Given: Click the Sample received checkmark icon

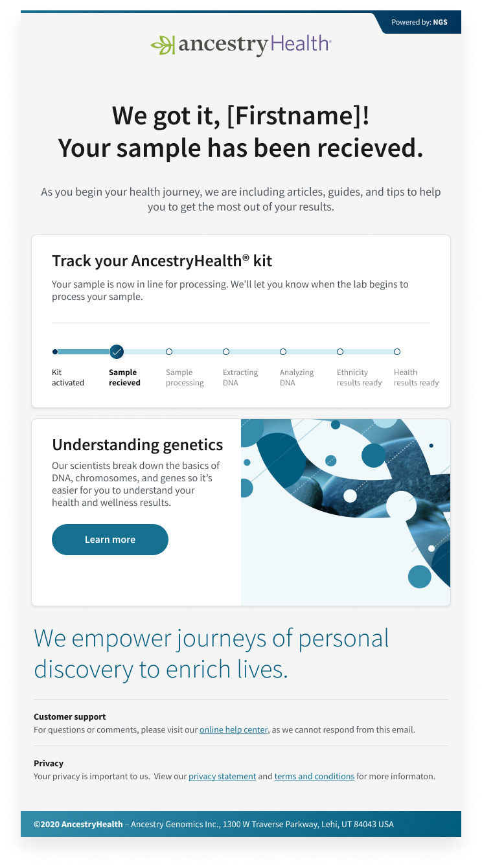Looking at the screenshot, I should coord(117,352).
